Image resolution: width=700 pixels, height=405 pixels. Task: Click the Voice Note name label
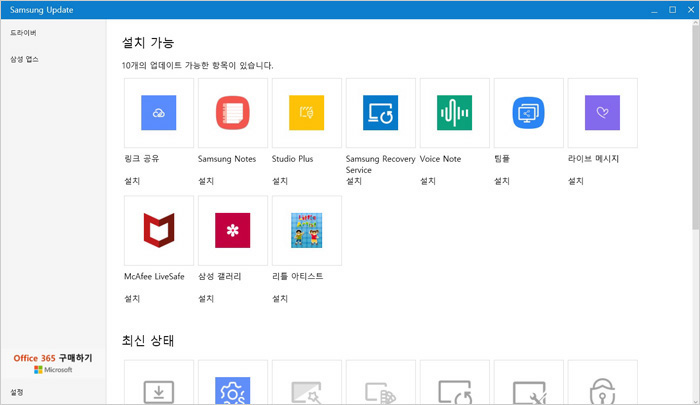pyautogui.click(x=440, y=159)
